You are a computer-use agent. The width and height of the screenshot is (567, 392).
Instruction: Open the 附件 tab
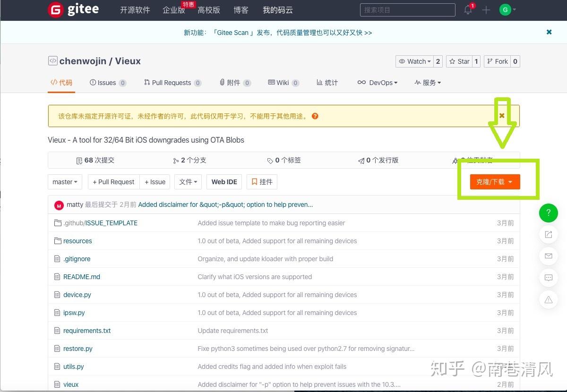click(235, 83)
